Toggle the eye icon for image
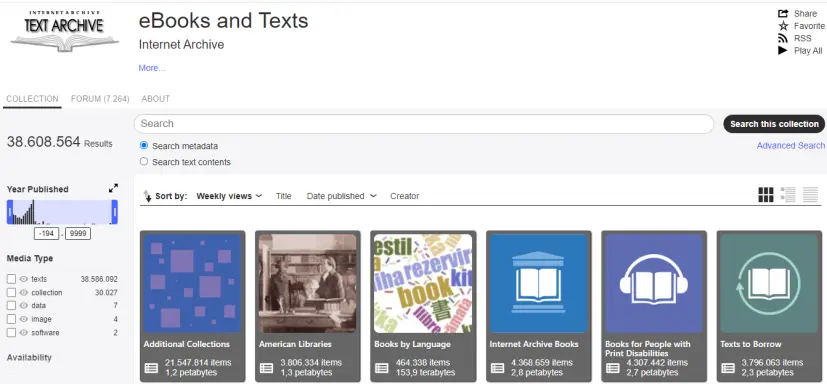Viewport: 827px width, 384px height. [24, 319]
